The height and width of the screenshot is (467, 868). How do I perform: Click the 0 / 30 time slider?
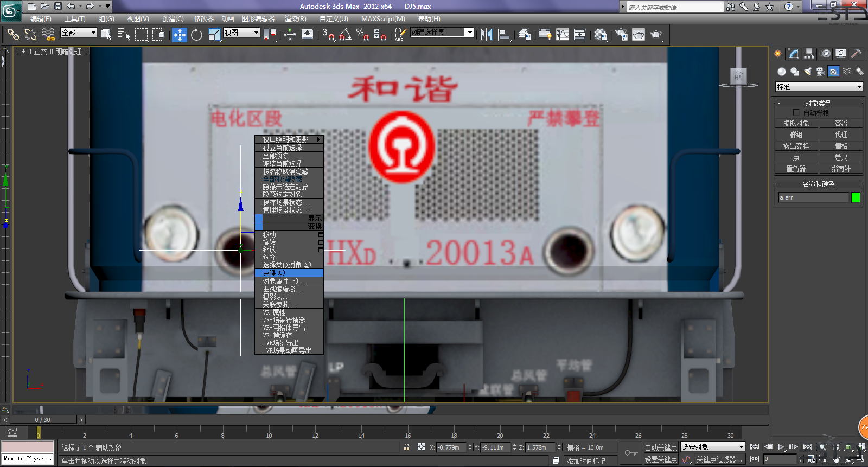click(x=43, y=420)
